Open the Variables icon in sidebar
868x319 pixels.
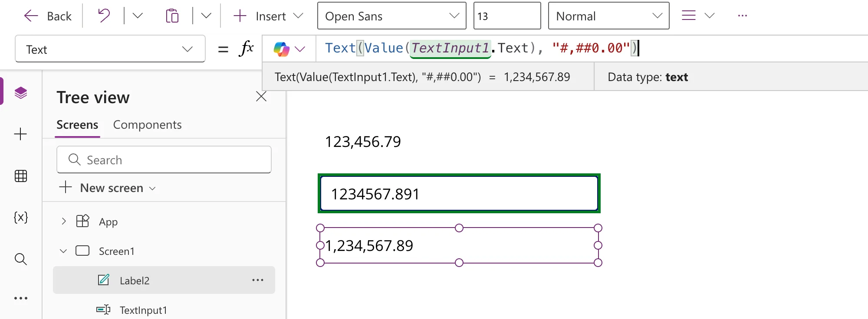(x=21, y=217)
